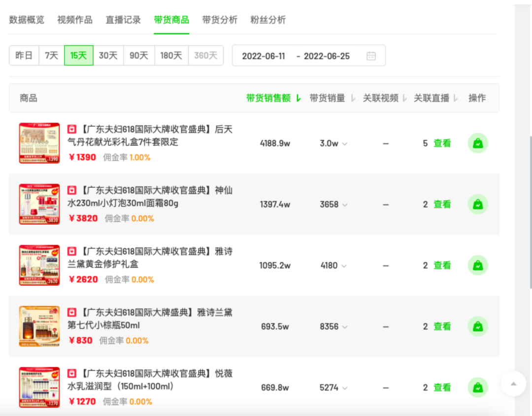Viewport: 532px width, 416px height.
Task: Click the back-to-top arrow button
Action: 513,383
